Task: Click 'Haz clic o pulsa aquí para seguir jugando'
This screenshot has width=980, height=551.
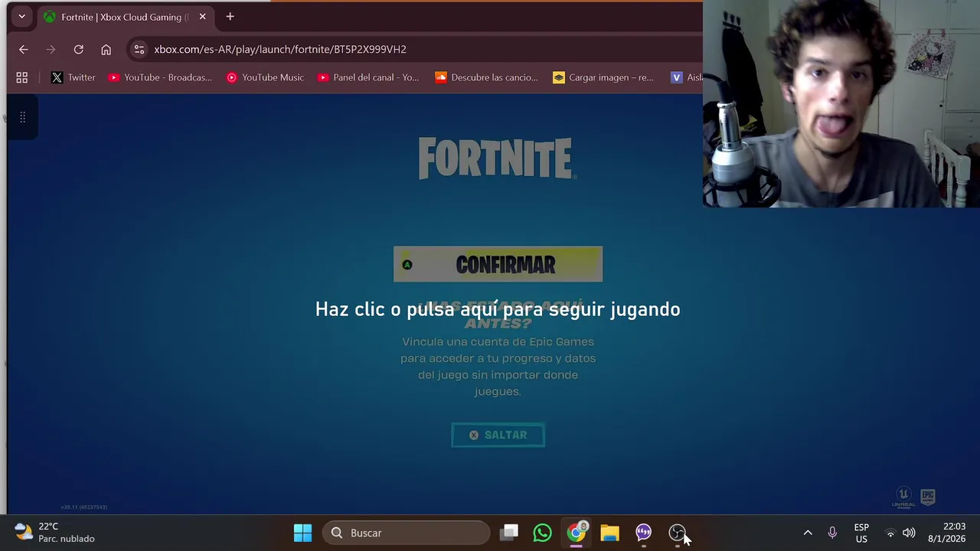Action: 498,309
